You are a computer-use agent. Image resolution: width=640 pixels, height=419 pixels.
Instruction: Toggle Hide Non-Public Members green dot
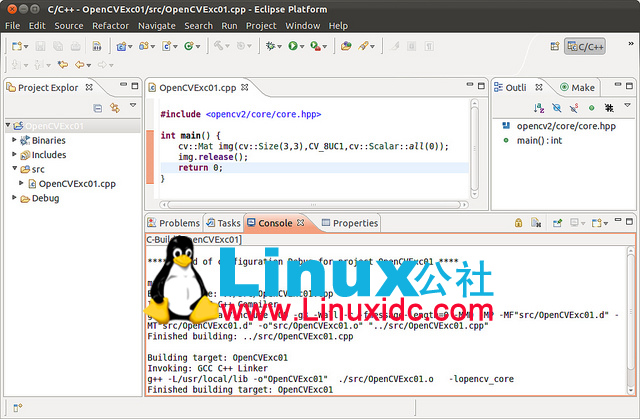click(x=591, y=108)
